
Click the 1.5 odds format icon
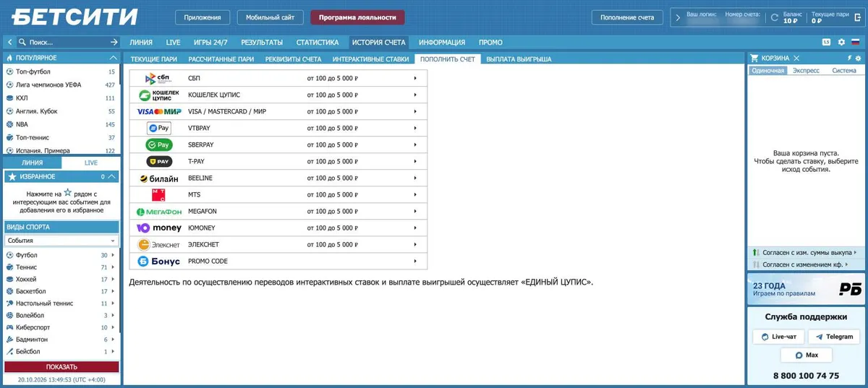826,43
